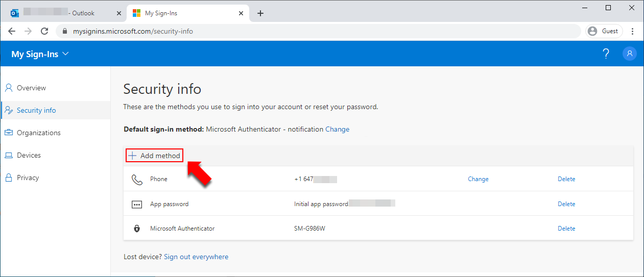This screenshot has height=277, width=644.
Task: Click the App password row label
Action: 170,204
